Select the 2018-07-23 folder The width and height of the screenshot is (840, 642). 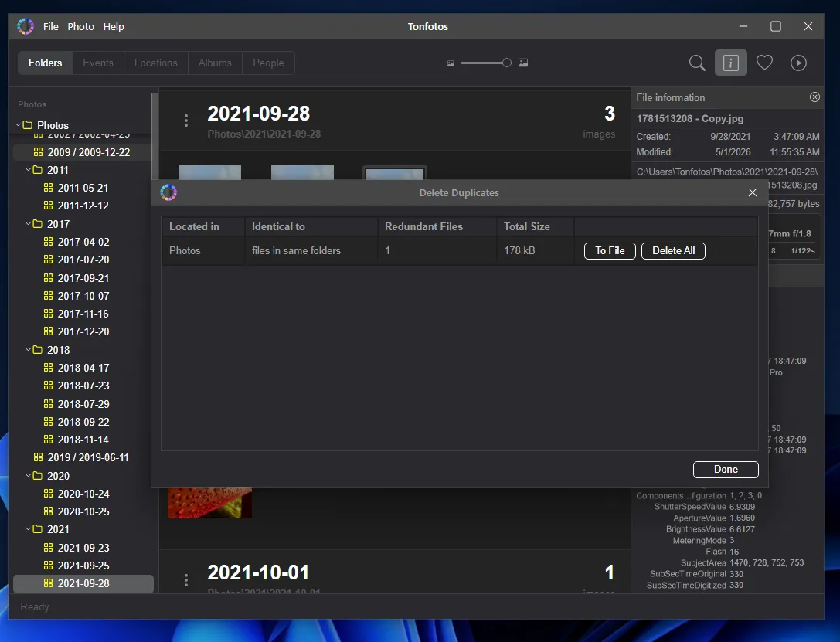pyautogui.click(x=83, y=386)
